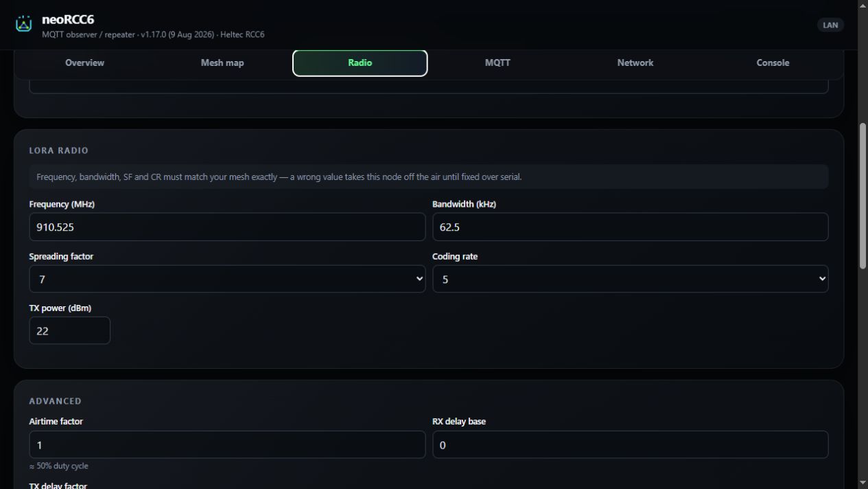Click the page scrollbar thumb

pos(863,196)
